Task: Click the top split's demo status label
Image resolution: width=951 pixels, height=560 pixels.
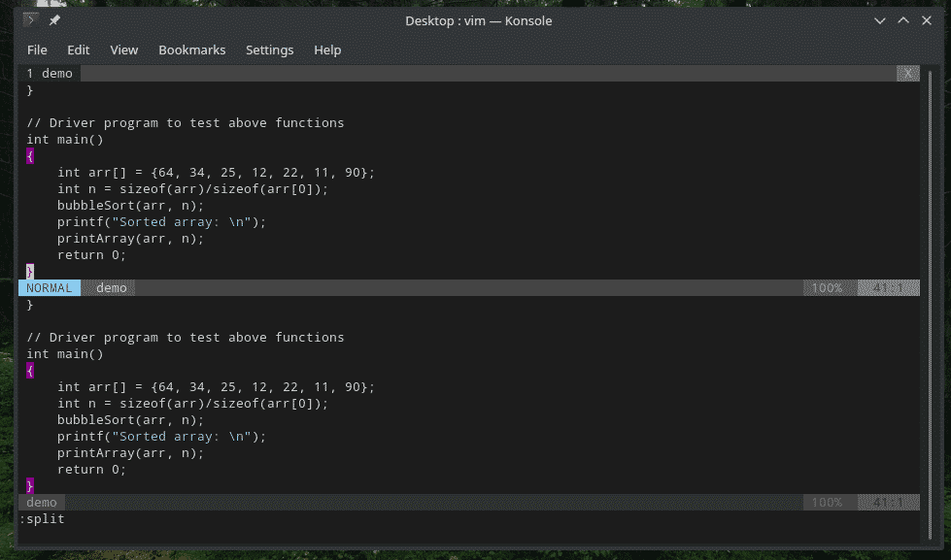Action: pyautogui.click(x=112, y=288)
